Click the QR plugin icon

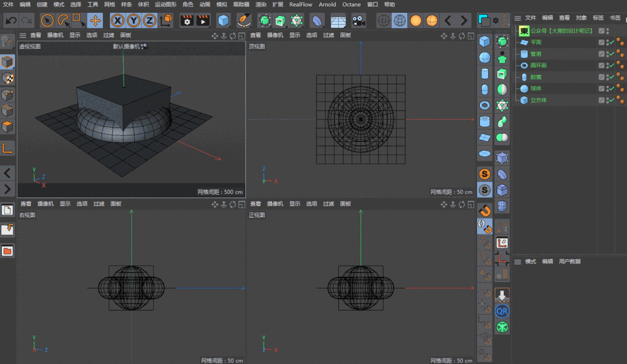coord(502,311)
